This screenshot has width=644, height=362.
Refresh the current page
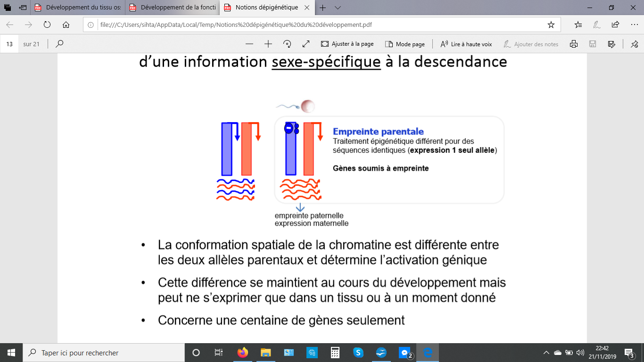coord(47,25)
